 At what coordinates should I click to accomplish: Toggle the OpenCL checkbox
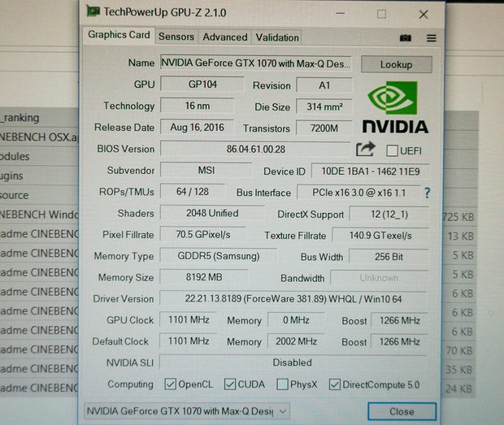pyautogui.click(x=170, y=384)
